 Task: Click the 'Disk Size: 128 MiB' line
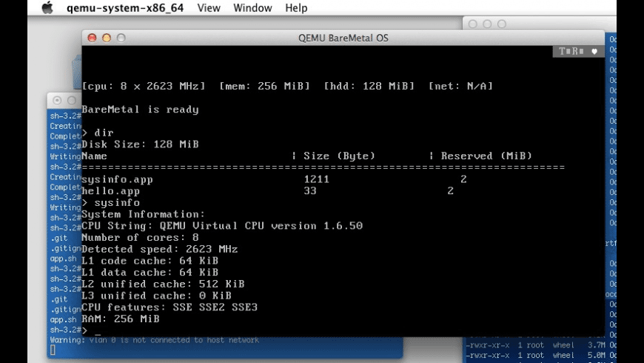(x=140, y=144)
